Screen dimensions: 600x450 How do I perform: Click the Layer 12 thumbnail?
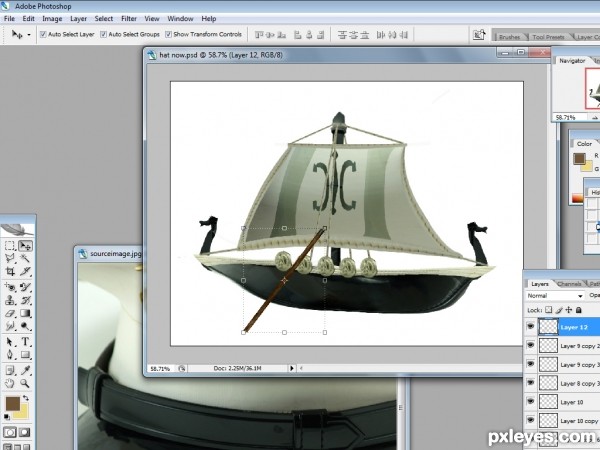click(548, 327)
